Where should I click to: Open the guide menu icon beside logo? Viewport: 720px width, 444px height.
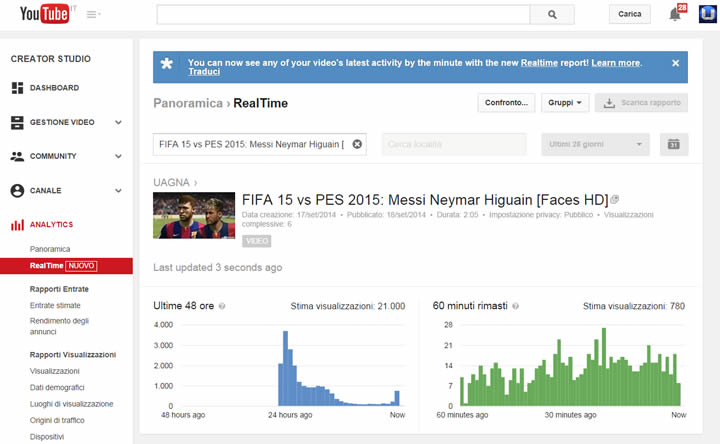93,15
